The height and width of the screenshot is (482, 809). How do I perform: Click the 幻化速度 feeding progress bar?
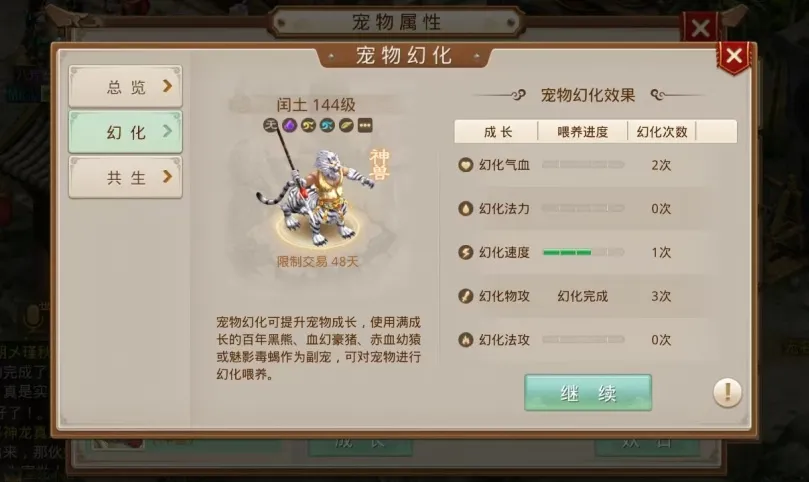click(x=583, y=252)
